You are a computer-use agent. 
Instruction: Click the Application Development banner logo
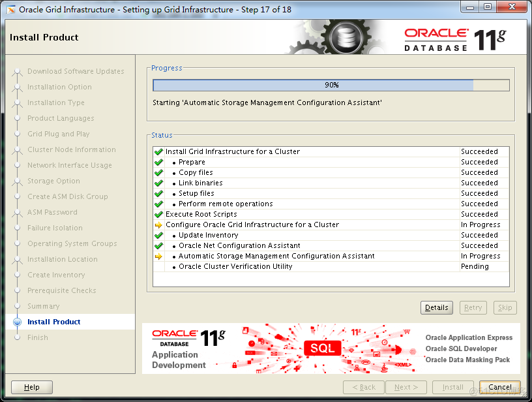click(188, 349)
